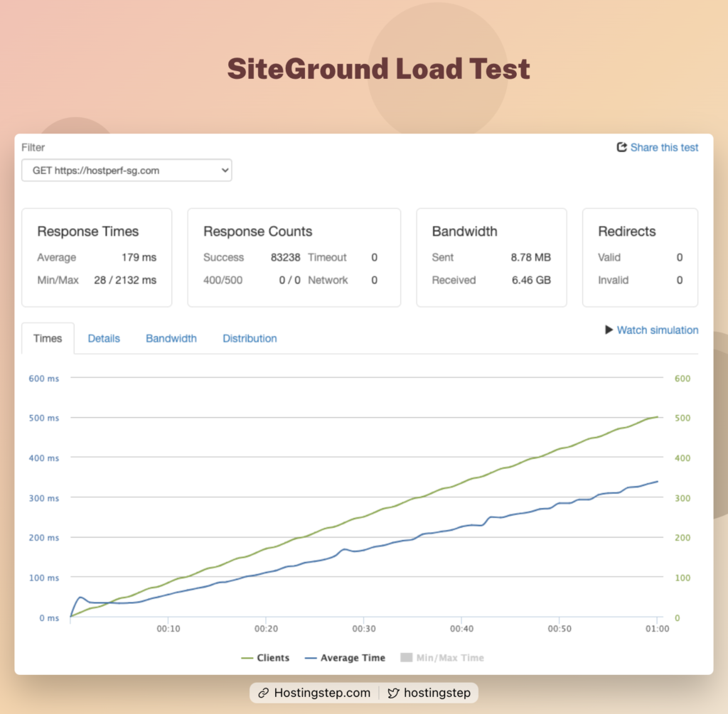This screenshot has width=728, height=714.
Task: Click the Sent value 8.78 MB
Action: coord(530,257)
